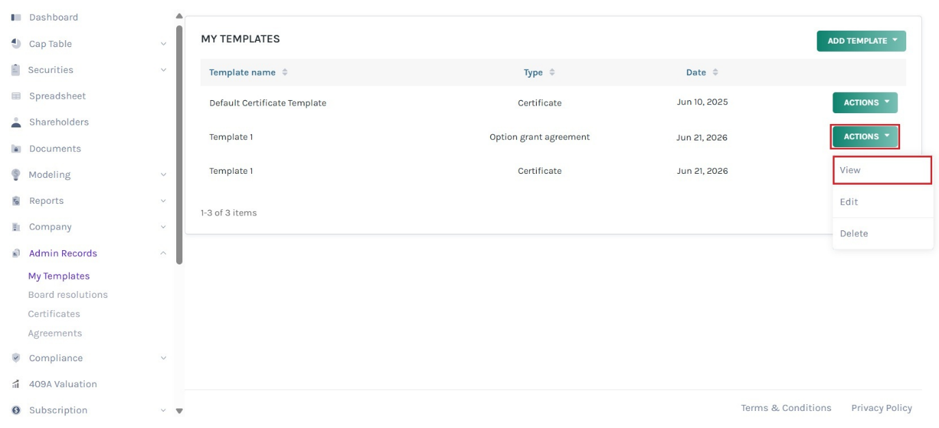
Task: Open the Add Template dropdown
Action: (x=861, y=41)
